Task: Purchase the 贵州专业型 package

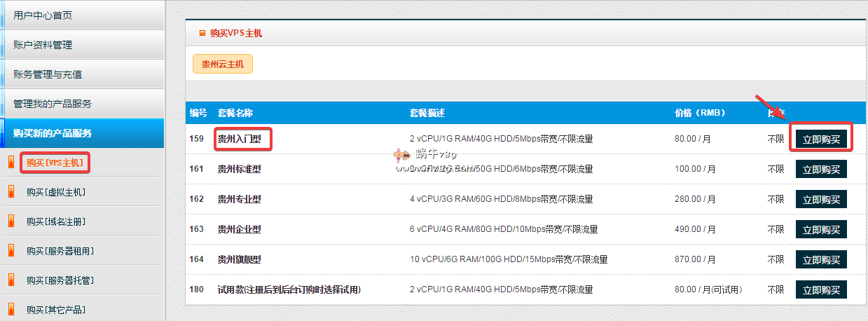Action: pyautogui.click(x=821, y=199)
